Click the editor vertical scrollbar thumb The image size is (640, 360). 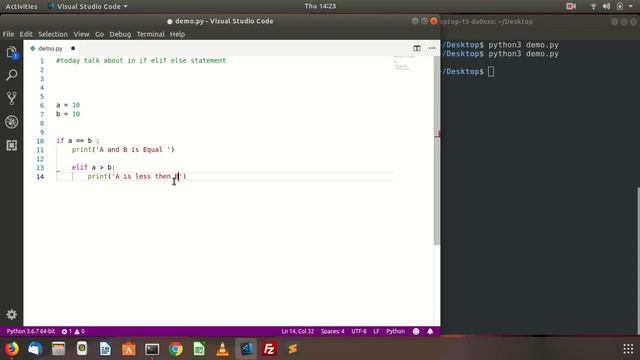pyautogui.click(x=437, y=151)
